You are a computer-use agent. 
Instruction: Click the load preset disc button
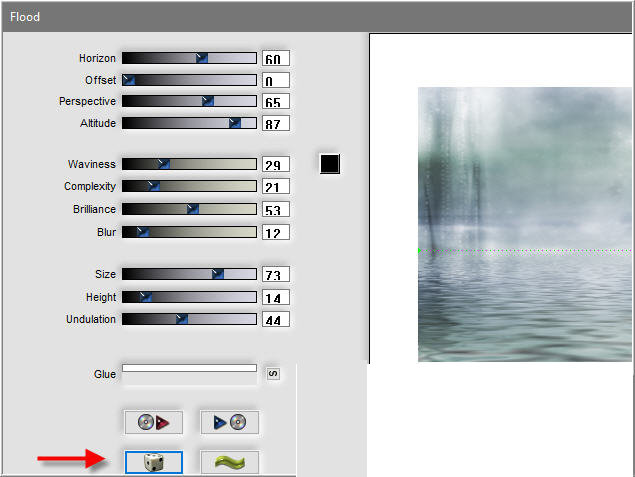coord(153,422)
